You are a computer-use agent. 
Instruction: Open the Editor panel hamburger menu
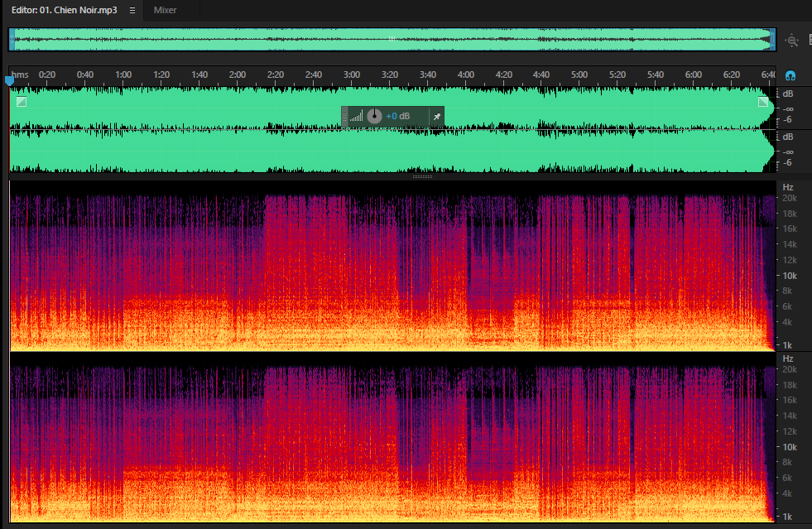click(132, 11)
